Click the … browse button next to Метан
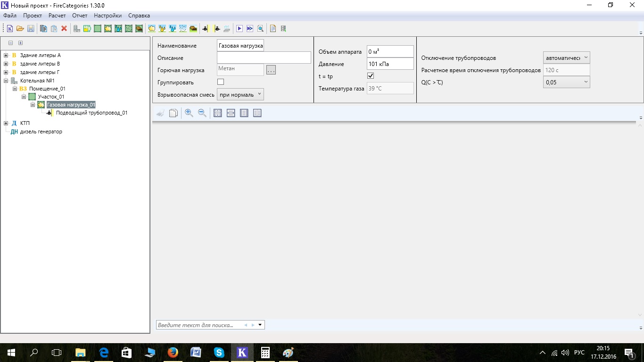644x362 pixels. 271,70
